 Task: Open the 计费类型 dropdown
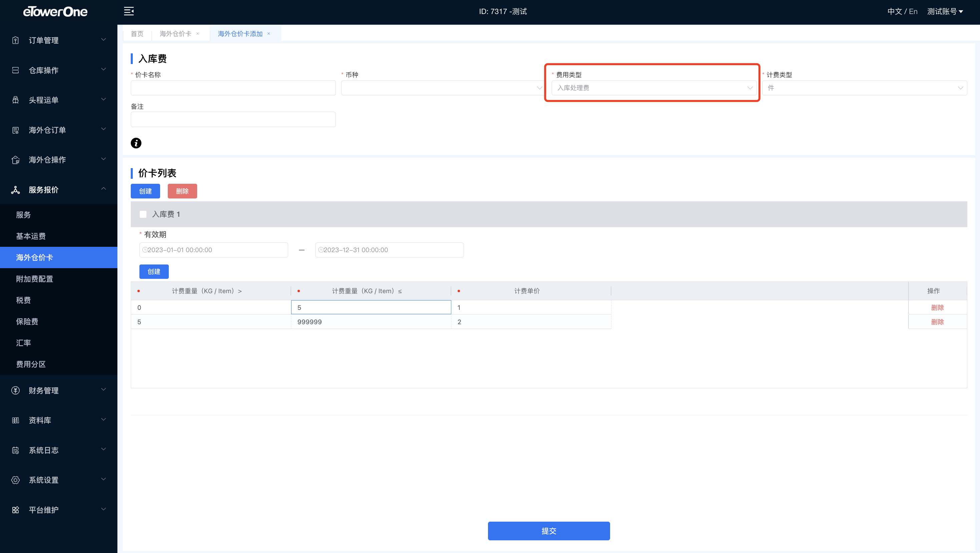click(x=864, y=88)
